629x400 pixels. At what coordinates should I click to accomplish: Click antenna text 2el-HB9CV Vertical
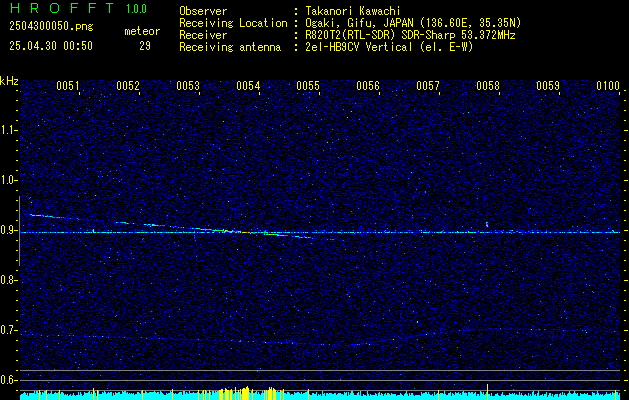(x=359, y=47)
